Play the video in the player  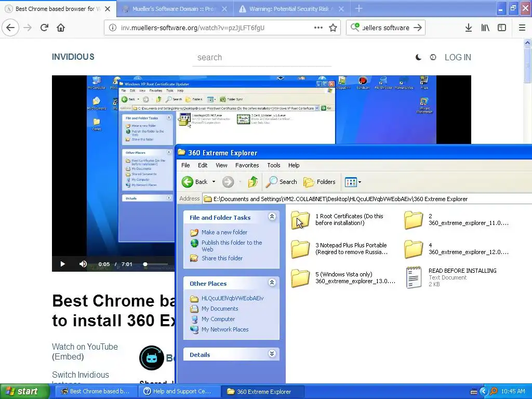point(62,264)
